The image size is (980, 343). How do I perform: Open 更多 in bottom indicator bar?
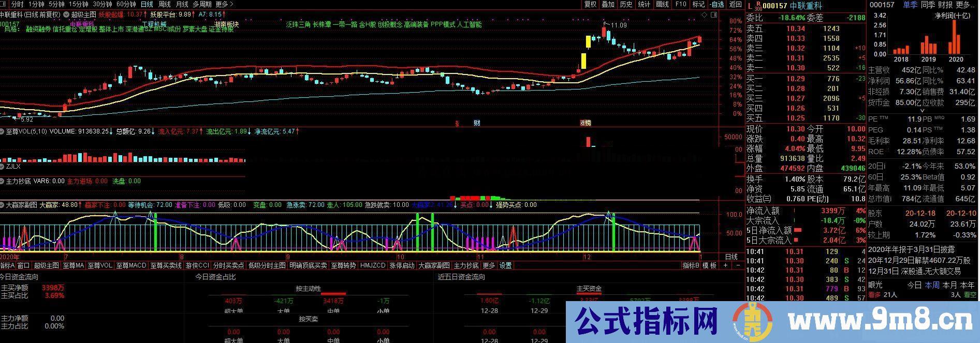click(x=489, y=265)
